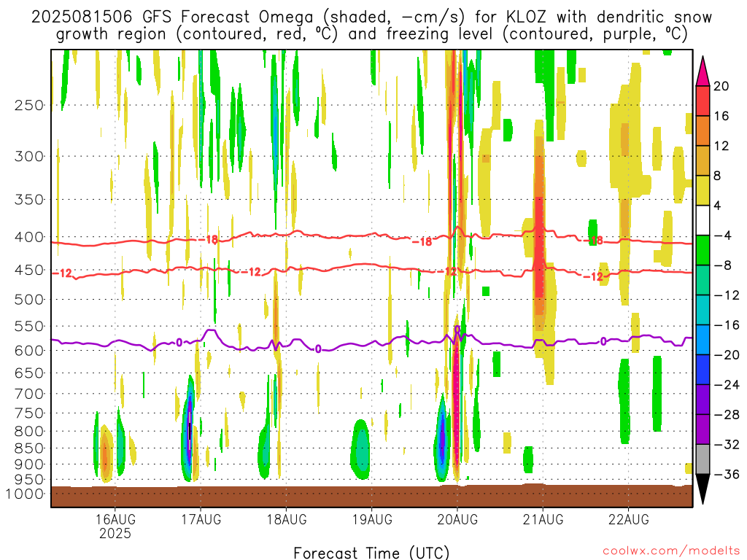Click the purple 0 freezing-level label before 22AUG

tap(603, 341)
